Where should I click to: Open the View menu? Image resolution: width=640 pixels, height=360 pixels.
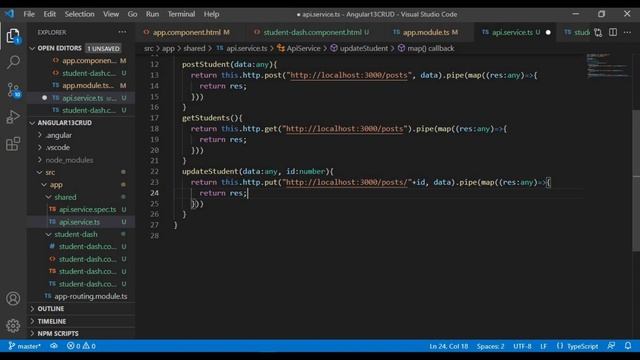coord(111,14)
